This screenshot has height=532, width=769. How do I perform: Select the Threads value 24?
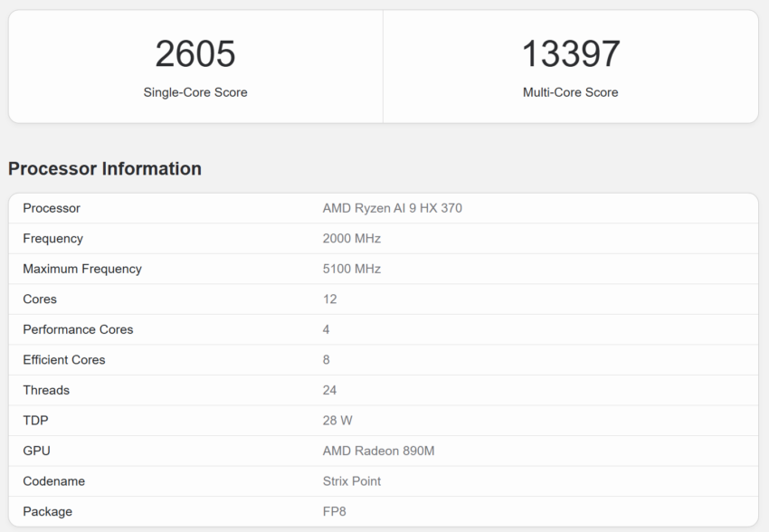point(329,390)
